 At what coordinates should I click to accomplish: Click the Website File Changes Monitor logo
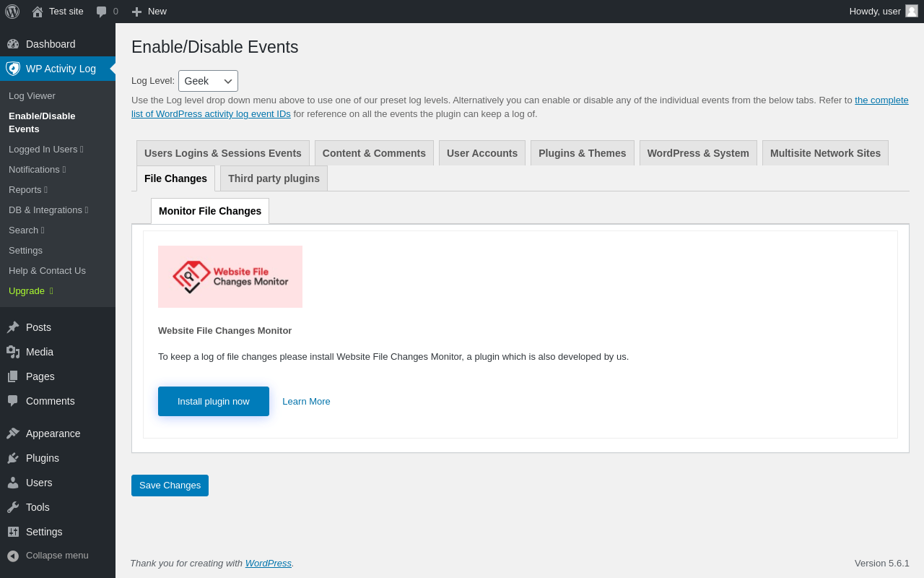[230, 277]
